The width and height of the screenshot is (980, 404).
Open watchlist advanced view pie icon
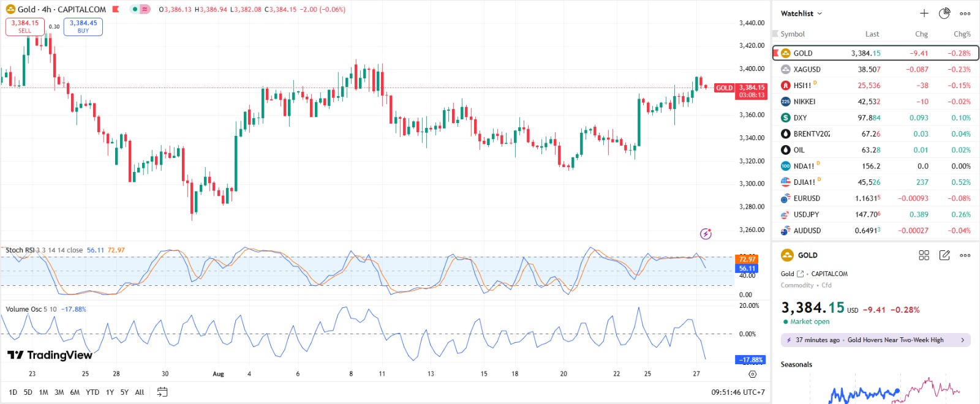(x=944, y=13)
